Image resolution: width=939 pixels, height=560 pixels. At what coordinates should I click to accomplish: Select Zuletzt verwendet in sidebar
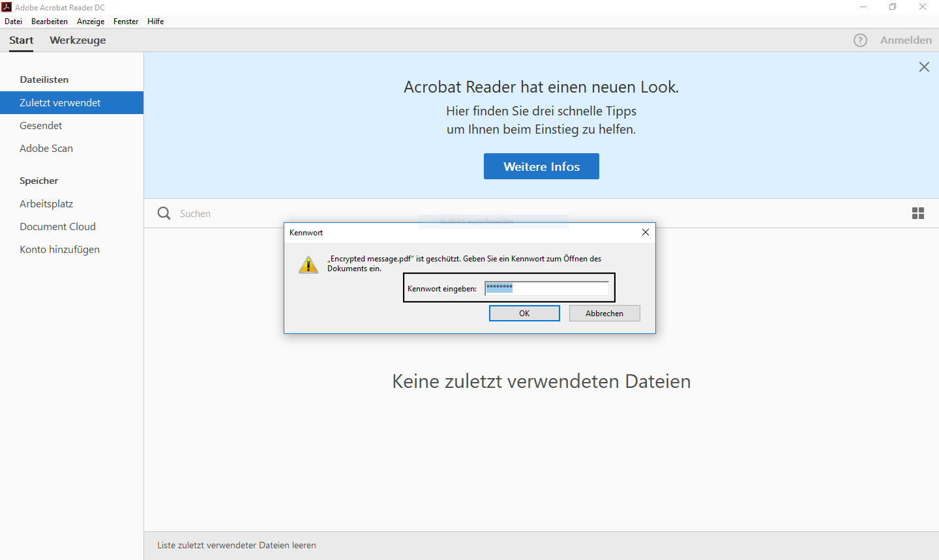[x=72, y=102]
